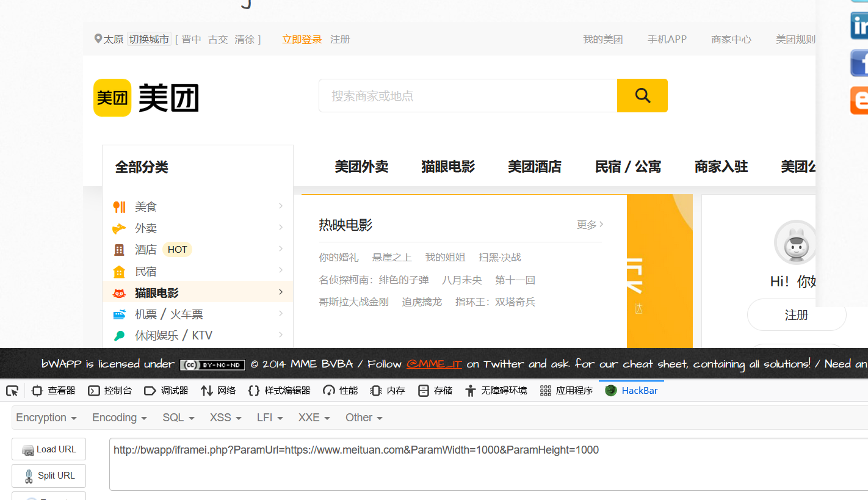
Task: Click the 注册 button under the avatar
Action: [797, 315]
